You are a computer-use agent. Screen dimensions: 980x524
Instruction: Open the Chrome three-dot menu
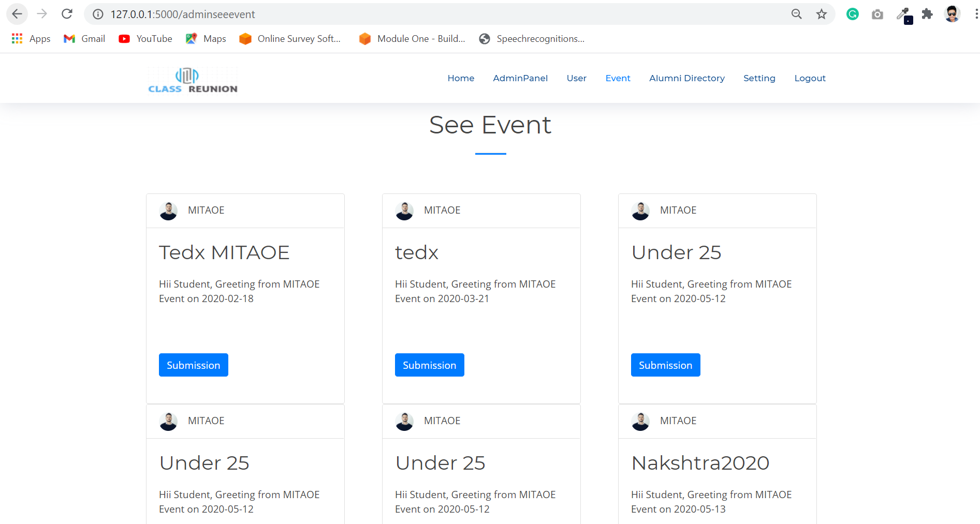(x=975, y=14)
